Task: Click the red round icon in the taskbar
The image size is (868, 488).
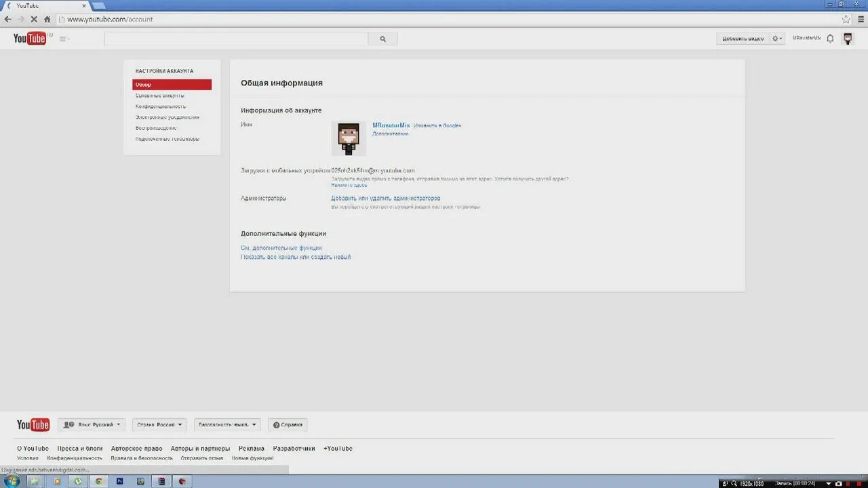Action: pos(182,481)
